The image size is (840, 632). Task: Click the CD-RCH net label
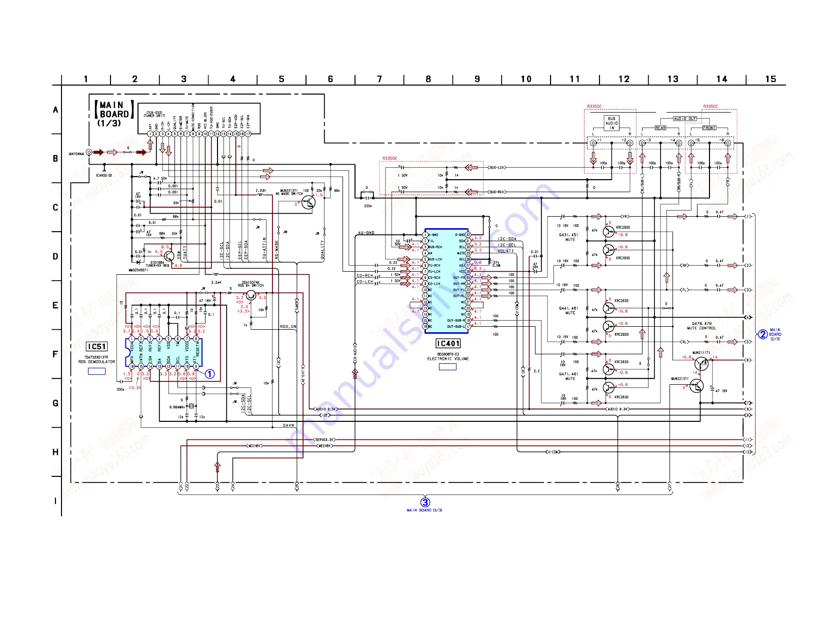(365, 276)
